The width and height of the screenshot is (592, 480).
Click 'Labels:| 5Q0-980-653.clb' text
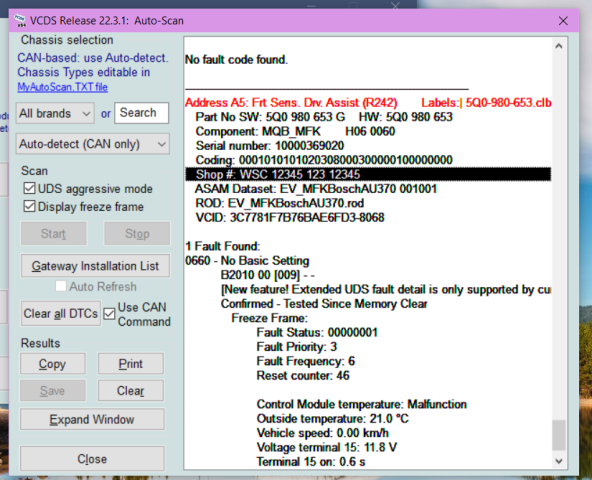pos(486,103)
